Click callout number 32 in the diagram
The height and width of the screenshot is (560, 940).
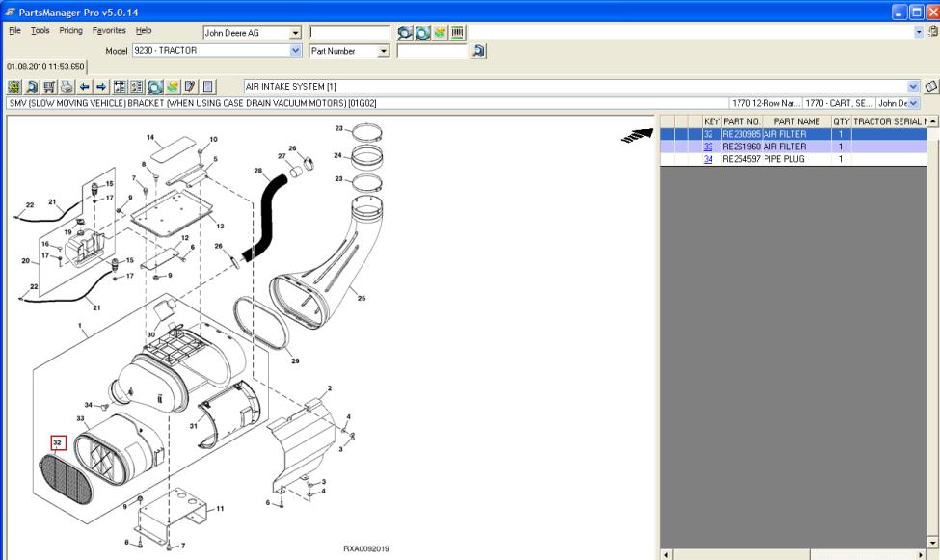pyautogui.click(x=58, y=443)
